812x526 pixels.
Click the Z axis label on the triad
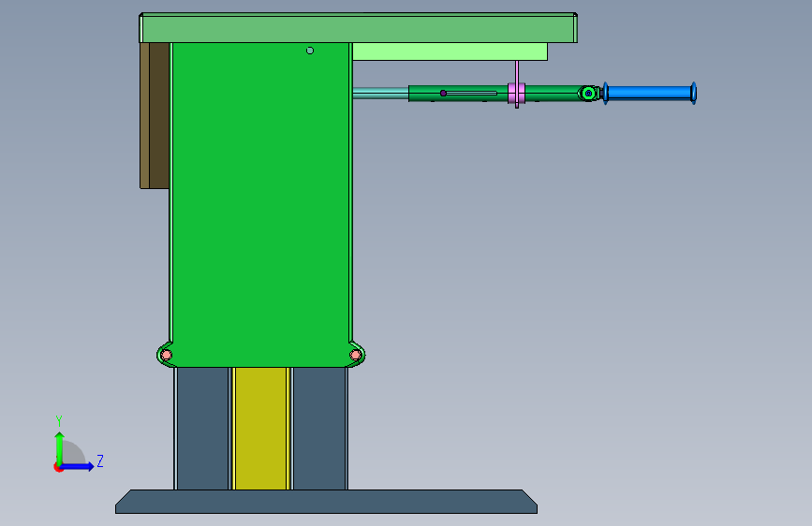point(100,461)
